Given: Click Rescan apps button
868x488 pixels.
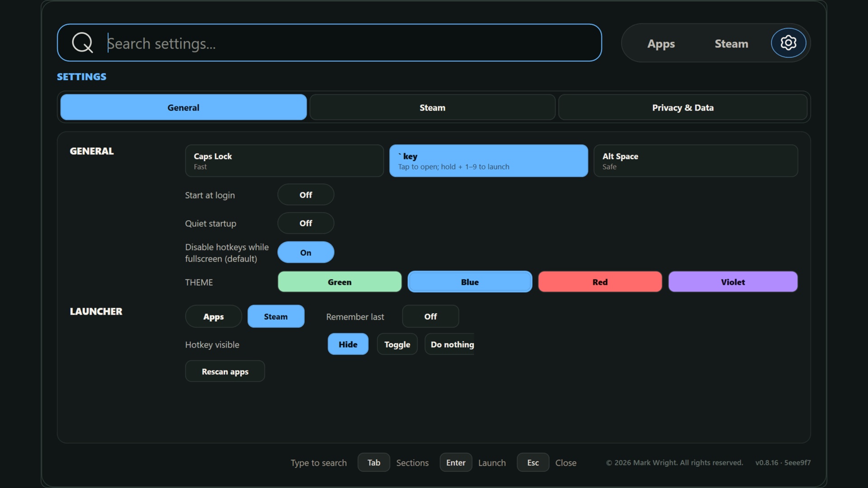Looking at the screenshot, I should (x=225, y=371).
